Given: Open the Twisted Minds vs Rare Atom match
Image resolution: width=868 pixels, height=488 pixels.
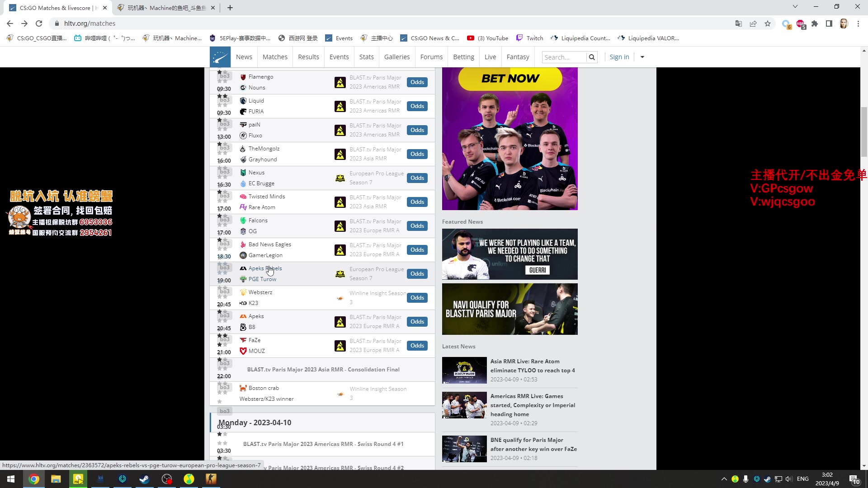Looking at the screenshot, I should (322, 202).
